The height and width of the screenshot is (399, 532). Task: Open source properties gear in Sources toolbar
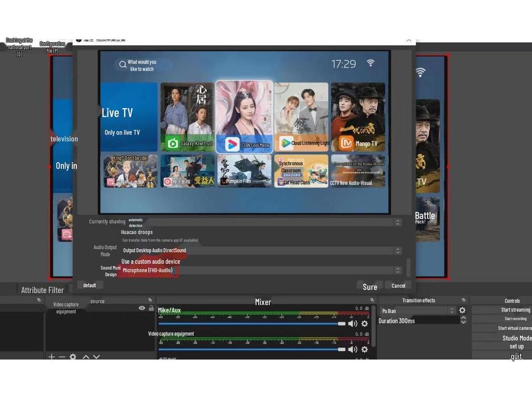[73, 357]
